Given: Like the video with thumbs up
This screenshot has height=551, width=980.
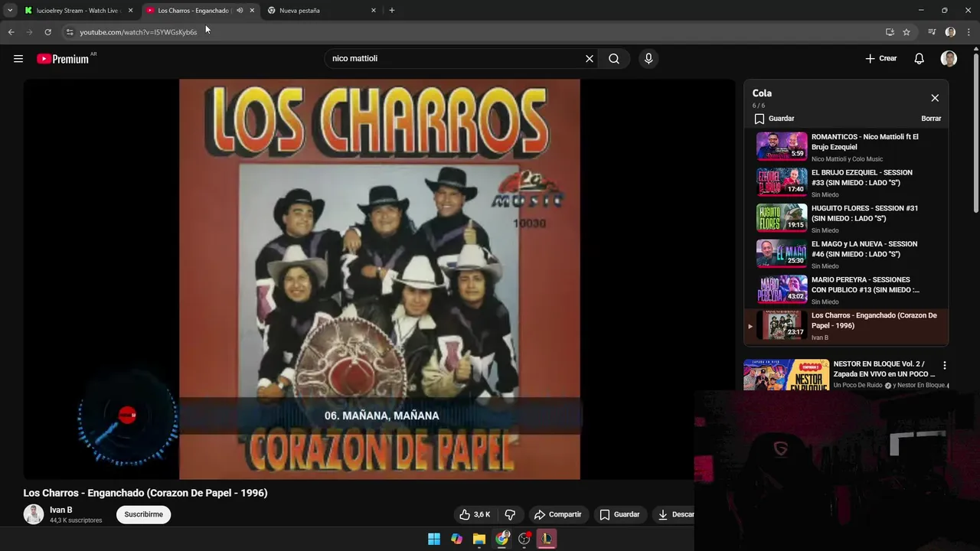Looking at the screenshot, I should click(475, 514).
